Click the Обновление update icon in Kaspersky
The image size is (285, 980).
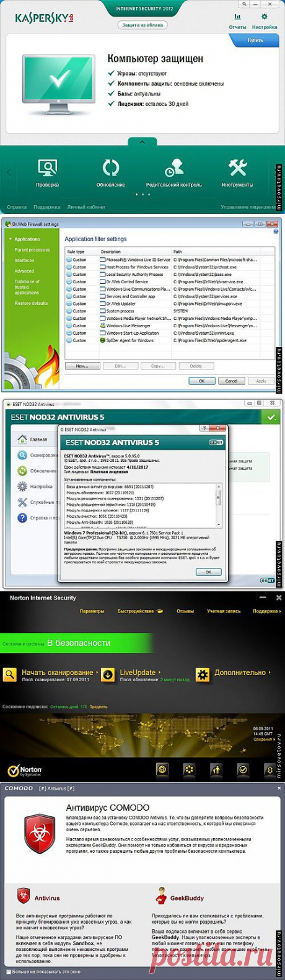point(111,168)
